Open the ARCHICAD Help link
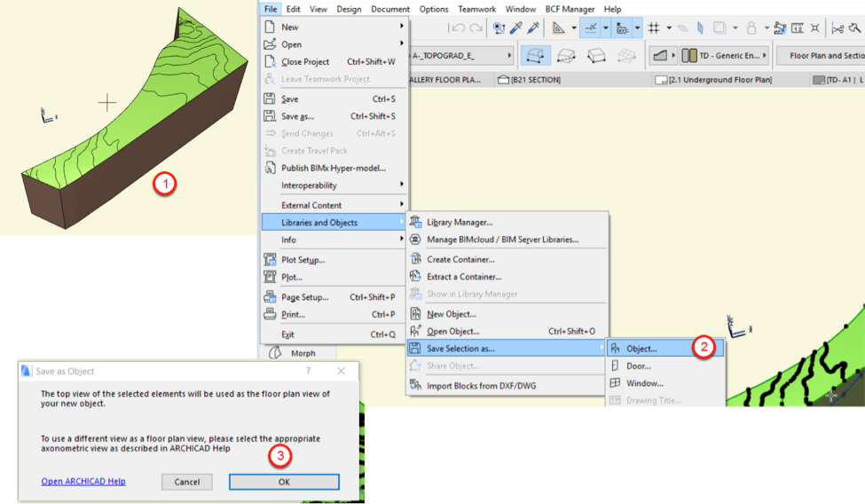 click(83, 481)
